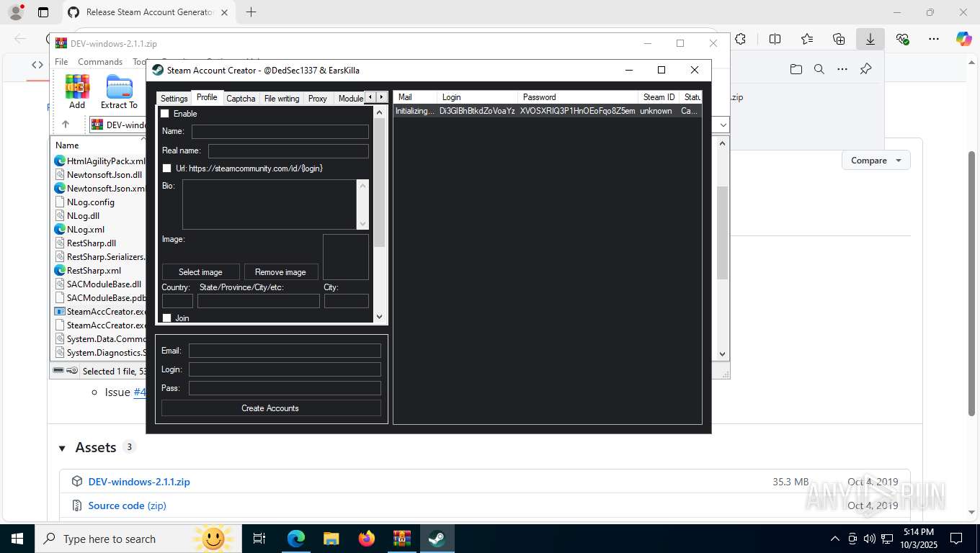Click the Email input field

pos(285,351)
